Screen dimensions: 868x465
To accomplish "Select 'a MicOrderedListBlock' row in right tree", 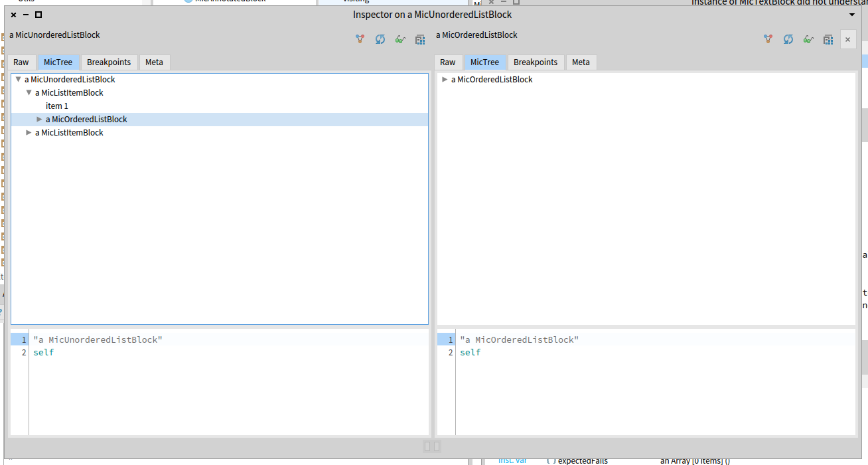I will tap(646, 79).
